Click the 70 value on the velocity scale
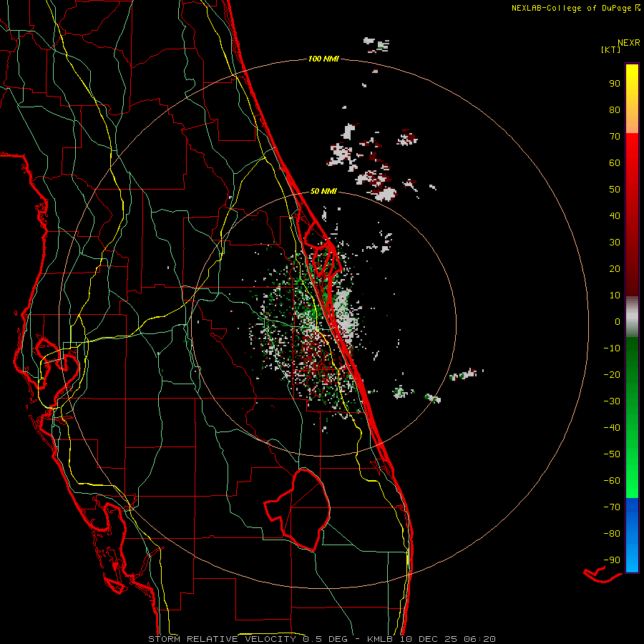 (x=615, y=137)
